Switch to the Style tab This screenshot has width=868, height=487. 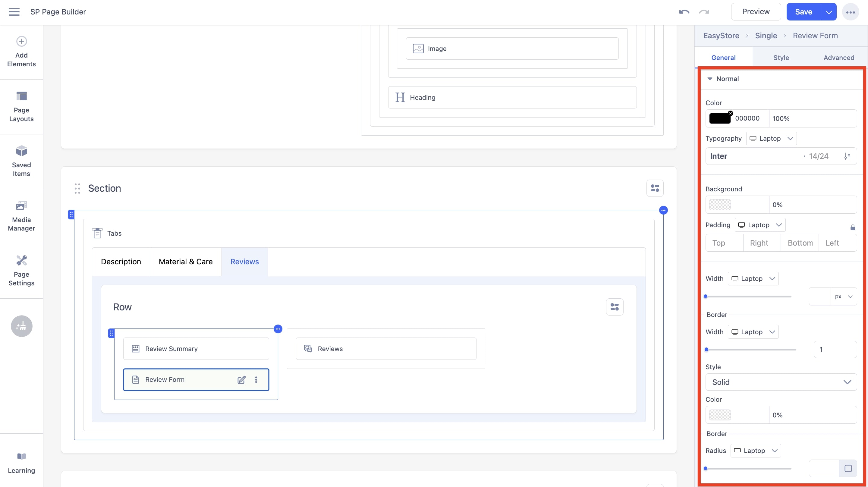(781, 57)
